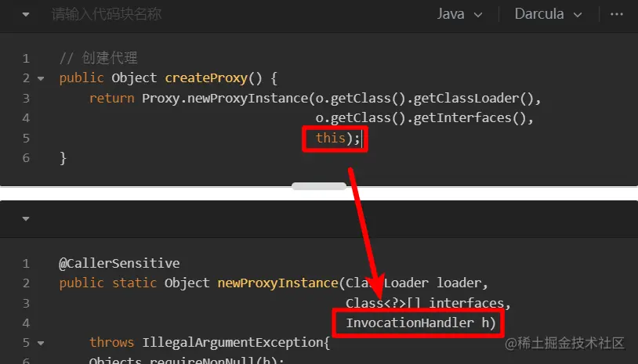Click the 'newProxyInstance' method declaration

pyautogui.click(x=278, y=283)
